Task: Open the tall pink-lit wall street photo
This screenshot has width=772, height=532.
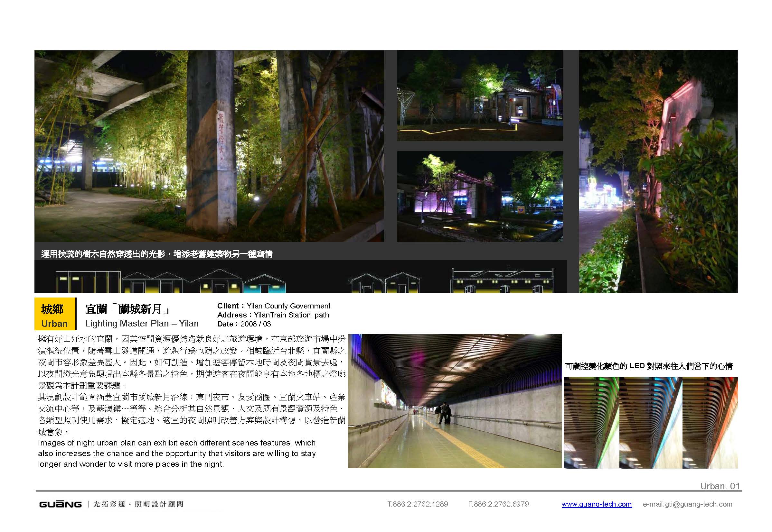Action: (658, 172)
